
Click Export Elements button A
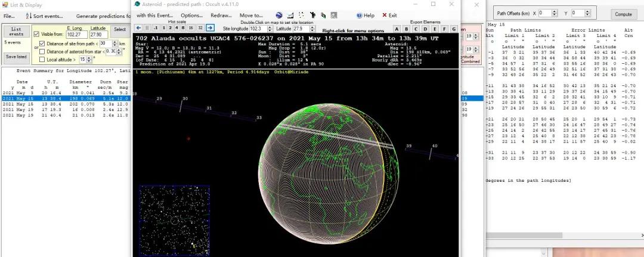(397, 29)
